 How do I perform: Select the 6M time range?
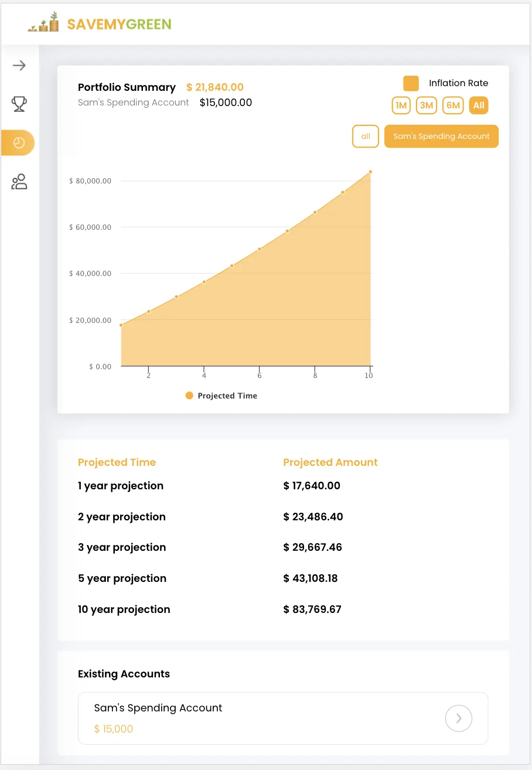pos(453,105)
